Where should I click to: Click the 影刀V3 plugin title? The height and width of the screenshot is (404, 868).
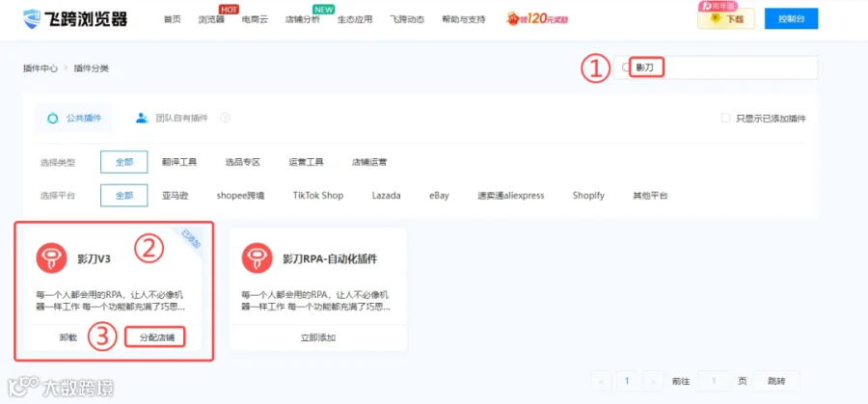click(95, 258)
